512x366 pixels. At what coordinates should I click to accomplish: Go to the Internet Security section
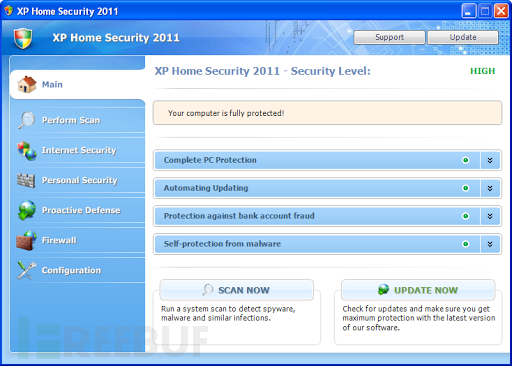[77, 150]
